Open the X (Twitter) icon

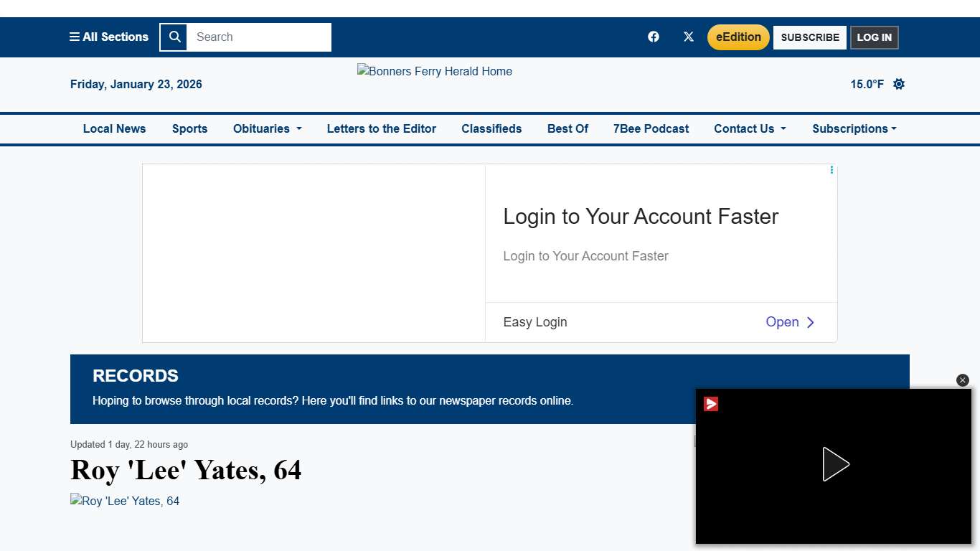(x=689, y=37)
